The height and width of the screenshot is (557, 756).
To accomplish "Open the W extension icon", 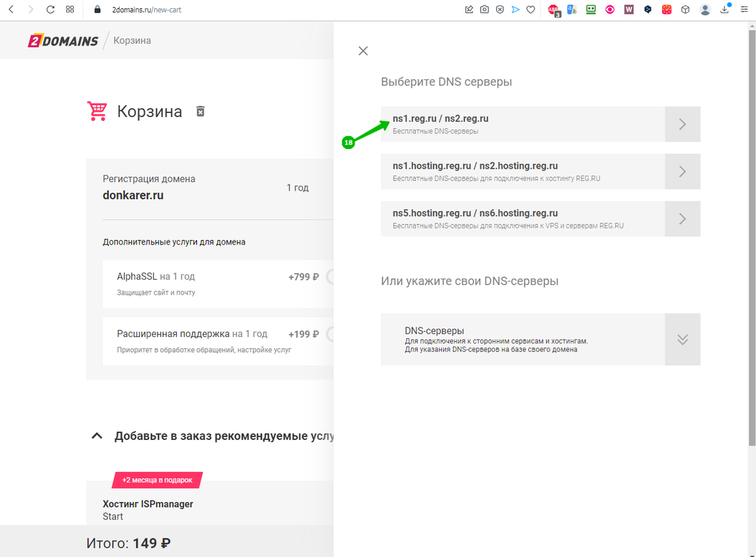I will [x=628, y=9].
